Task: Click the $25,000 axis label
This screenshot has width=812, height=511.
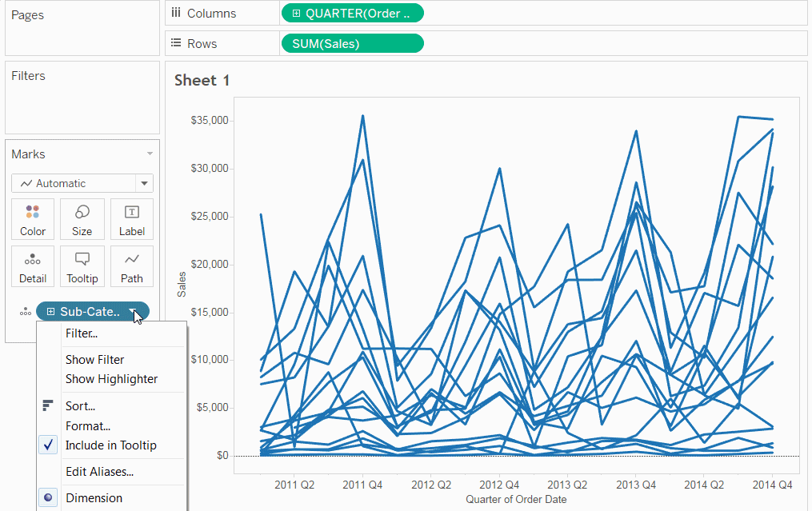Action: (x=210, y=216)
